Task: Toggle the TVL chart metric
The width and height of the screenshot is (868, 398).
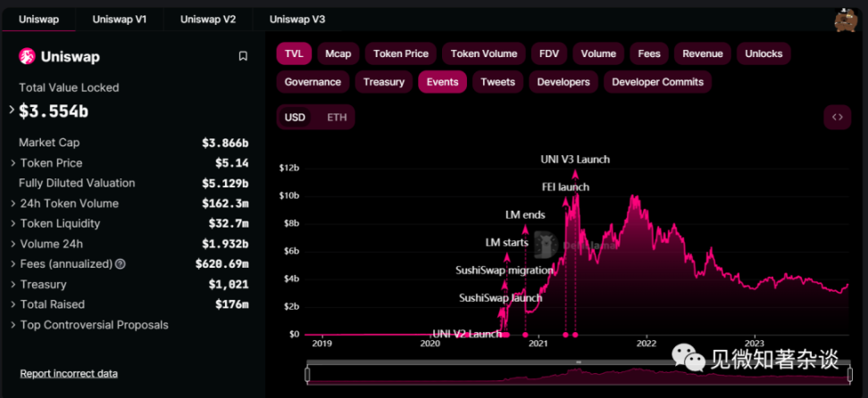Action: [x=294, y=54]
